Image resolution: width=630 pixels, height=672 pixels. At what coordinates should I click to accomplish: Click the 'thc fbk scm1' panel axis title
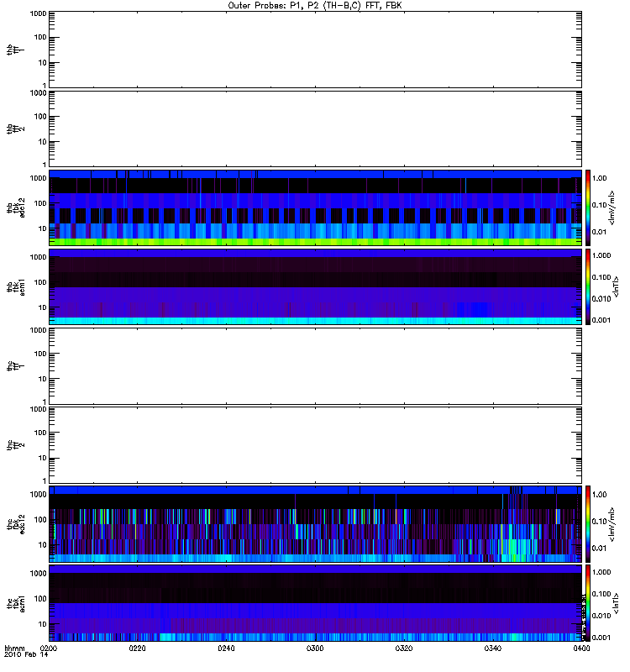[15, 603]
